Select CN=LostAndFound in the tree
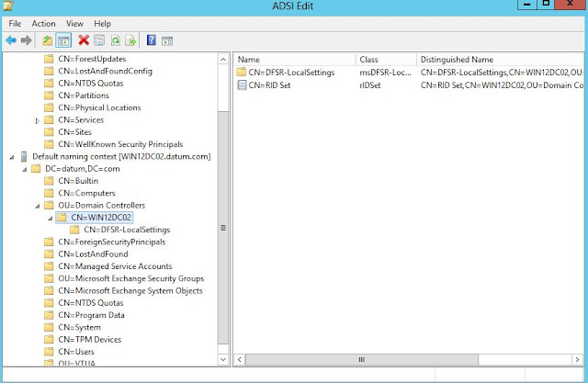The image size is (588, 383). tap(93, 254)
